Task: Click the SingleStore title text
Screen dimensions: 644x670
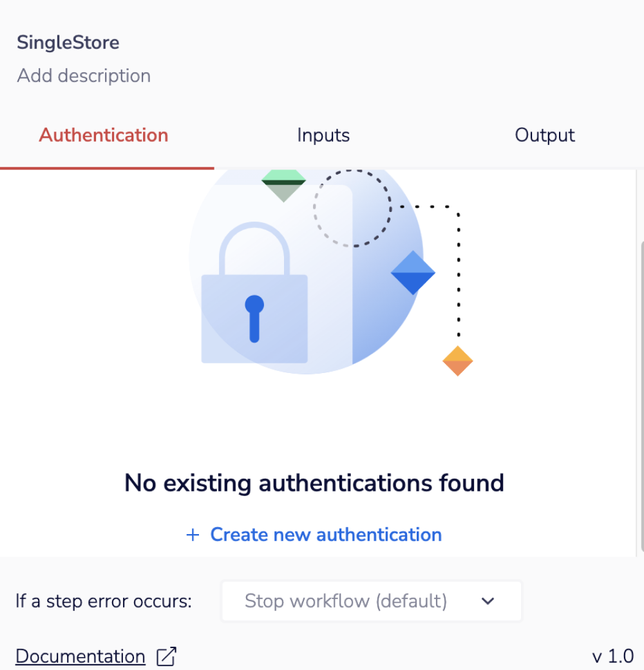Action: (68, 43)
